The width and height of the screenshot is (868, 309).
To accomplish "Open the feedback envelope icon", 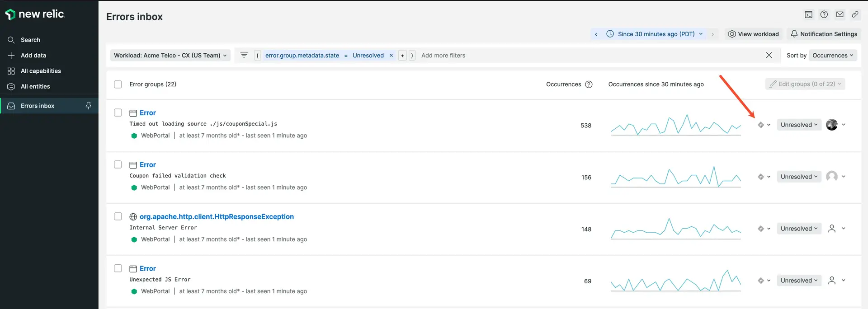I will 840,14.
